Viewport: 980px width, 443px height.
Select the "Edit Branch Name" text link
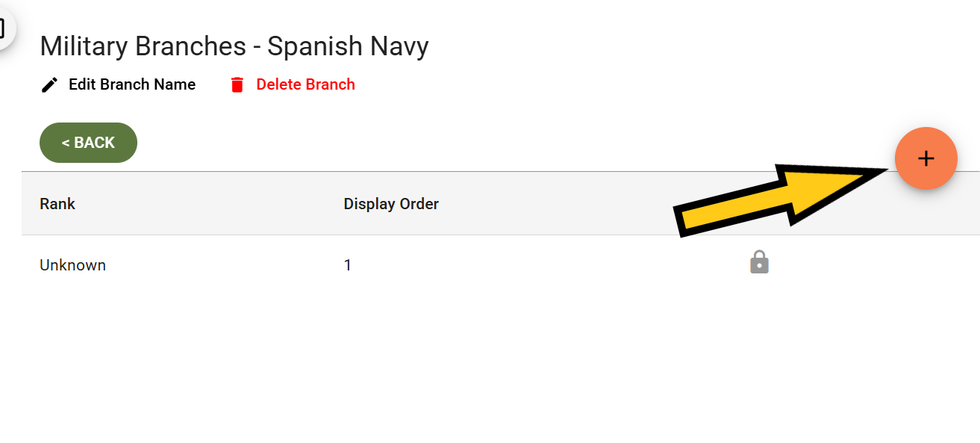(132, 84)
